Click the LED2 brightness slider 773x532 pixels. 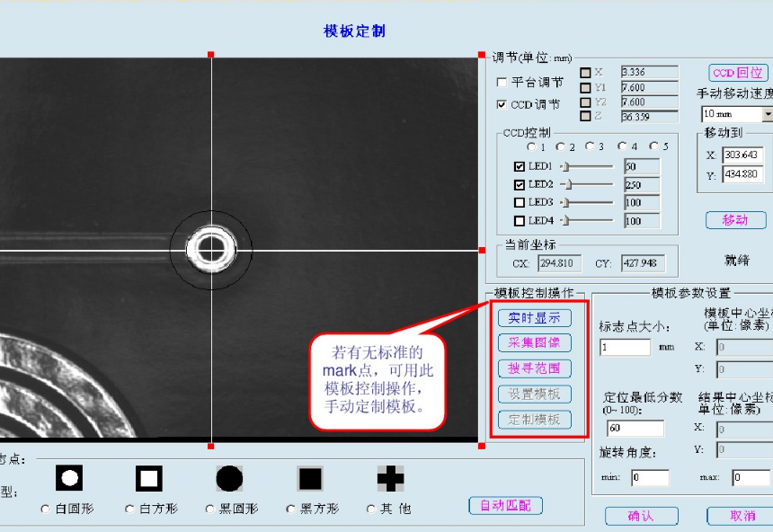click(x=587, y=184)
